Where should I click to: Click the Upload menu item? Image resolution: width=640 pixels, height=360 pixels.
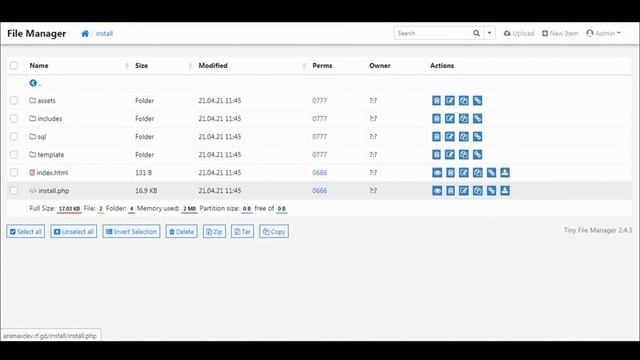pyautogui.click(x=519, y=33)
